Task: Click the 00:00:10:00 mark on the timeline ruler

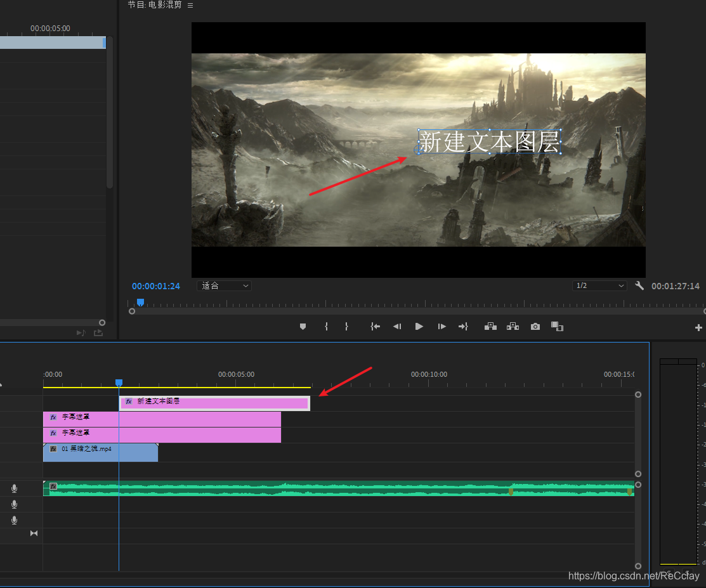Action: [x=429, y=375]
